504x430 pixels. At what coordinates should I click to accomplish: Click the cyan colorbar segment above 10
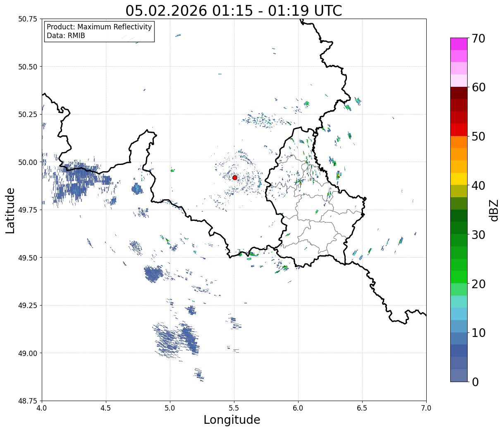point(459,314)
